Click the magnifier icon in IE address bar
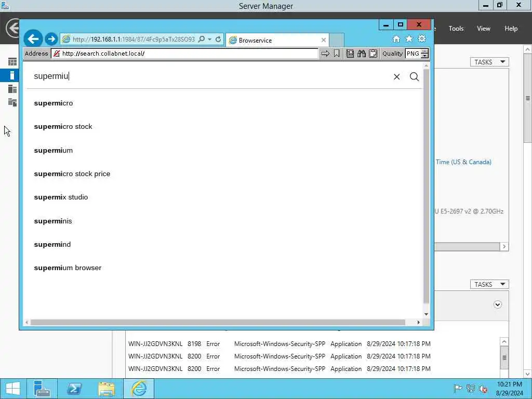532x399 pixels. tap(202, 39)
